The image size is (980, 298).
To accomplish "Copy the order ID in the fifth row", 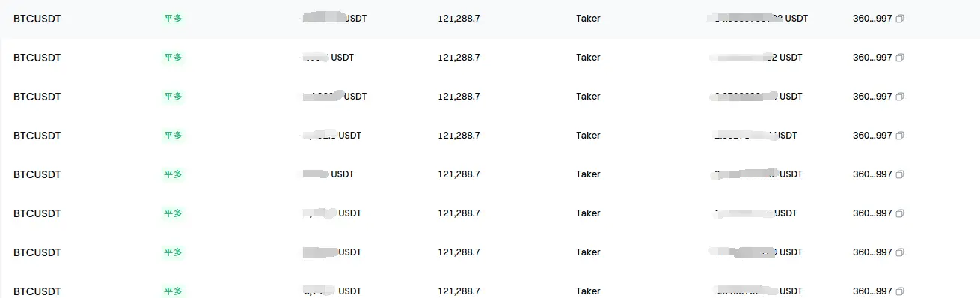I will (x=900, y=174).
